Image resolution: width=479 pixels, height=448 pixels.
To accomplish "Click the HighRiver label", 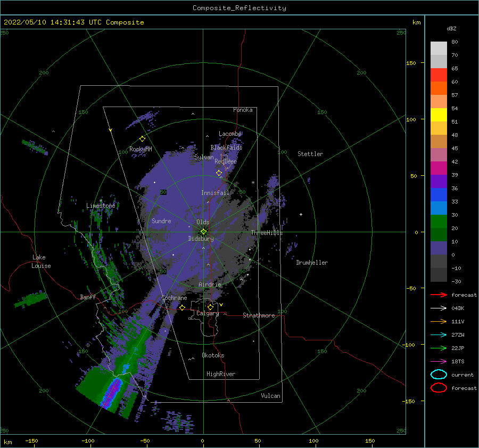I will (x=221, y=374).
